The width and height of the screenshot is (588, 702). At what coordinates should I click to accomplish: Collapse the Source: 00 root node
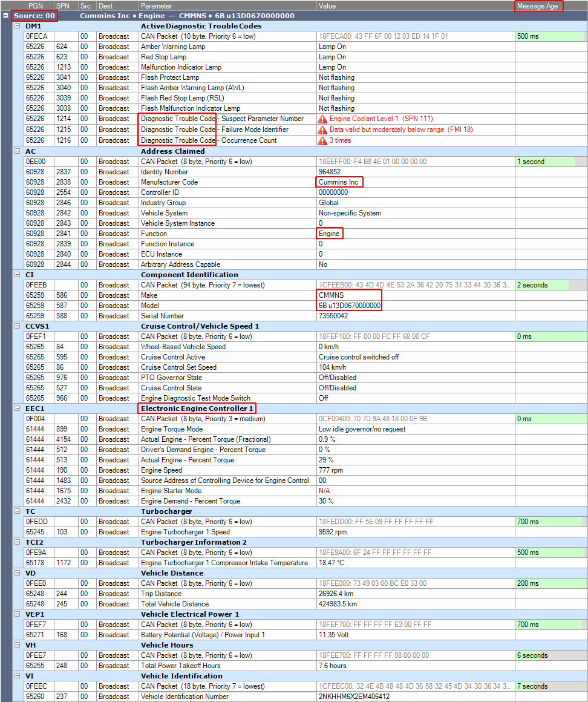6,16
